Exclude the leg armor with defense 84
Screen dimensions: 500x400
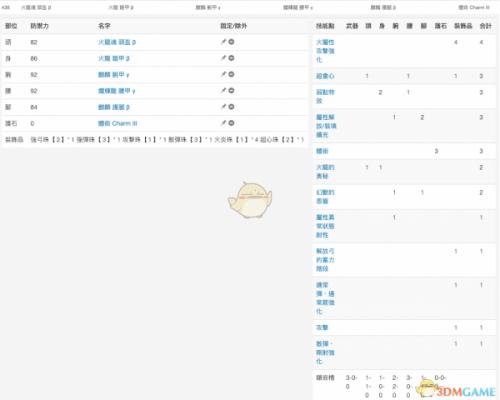click(231, 107)
